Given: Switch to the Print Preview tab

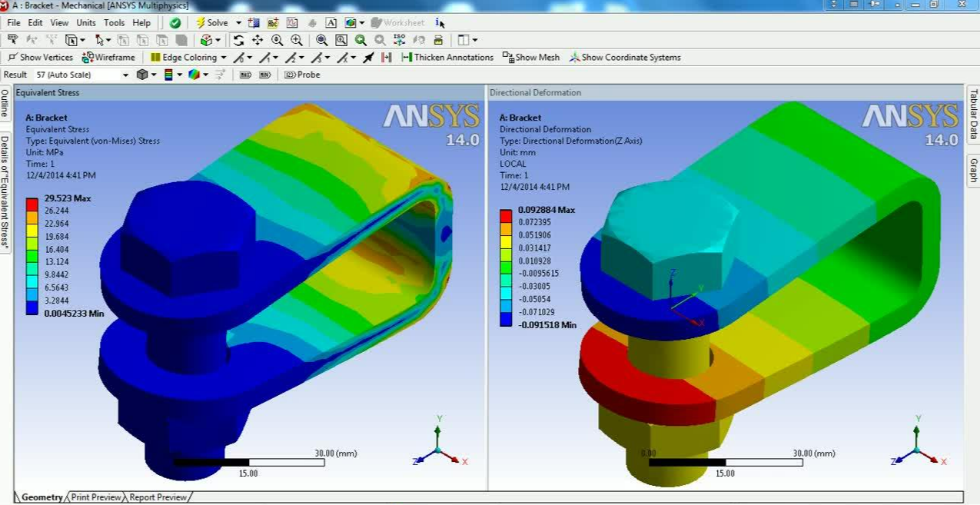Looking at the screenshot, I should [x=96, y=497].
